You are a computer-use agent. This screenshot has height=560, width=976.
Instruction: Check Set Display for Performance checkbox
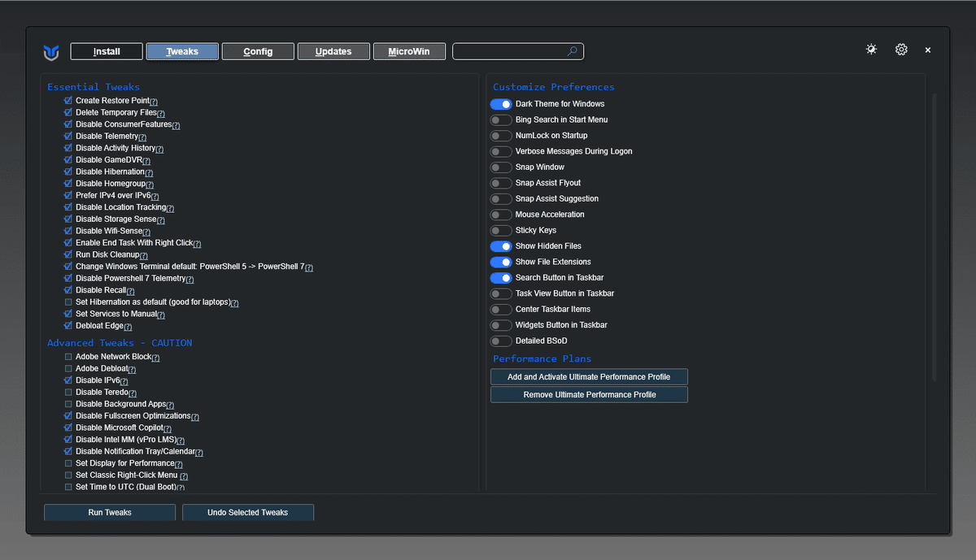coord(68,463)
